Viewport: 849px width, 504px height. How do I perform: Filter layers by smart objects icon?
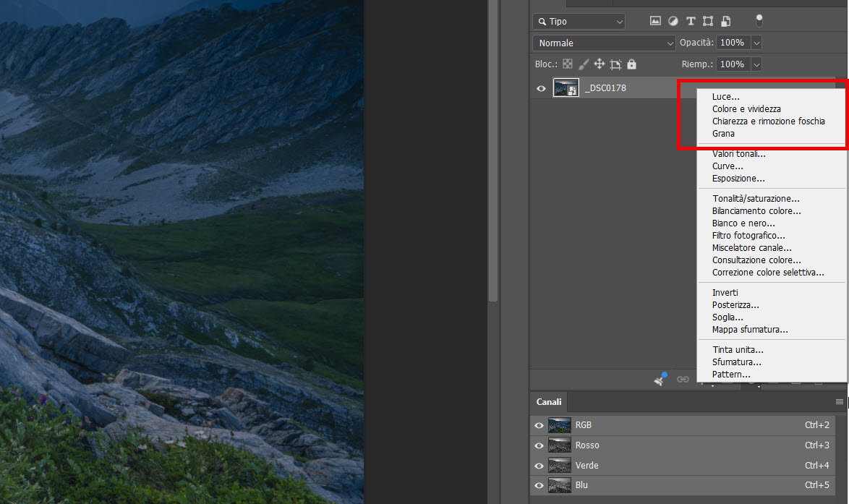click(725, 20)
